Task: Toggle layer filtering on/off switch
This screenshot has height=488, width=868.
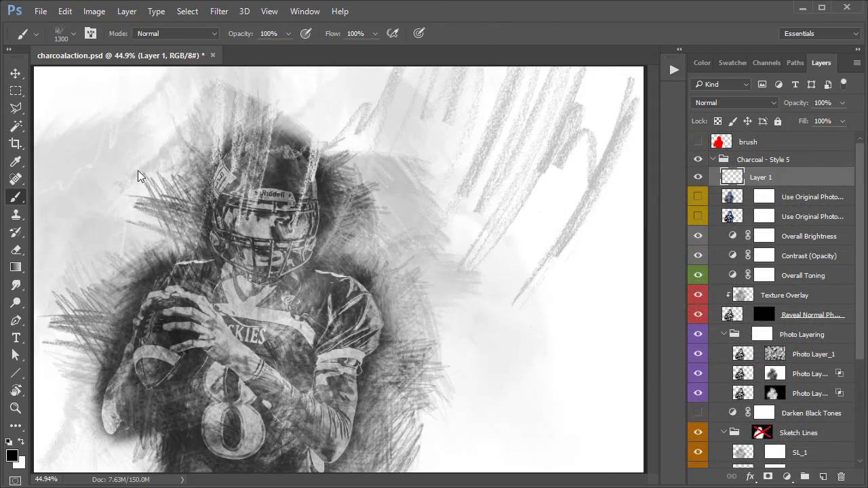Action: click(844, 83)
